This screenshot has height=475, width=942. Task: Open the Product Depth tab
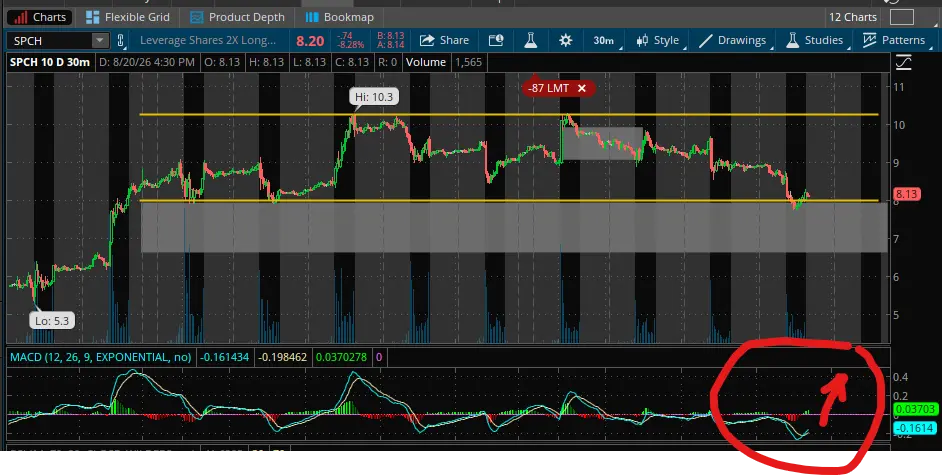point(237,17)
